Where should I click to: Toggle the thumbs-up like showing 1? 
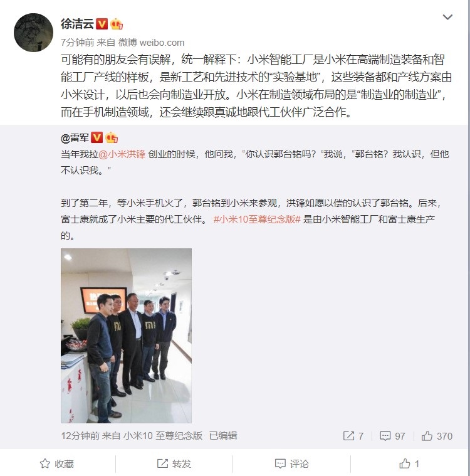[409, 463]
